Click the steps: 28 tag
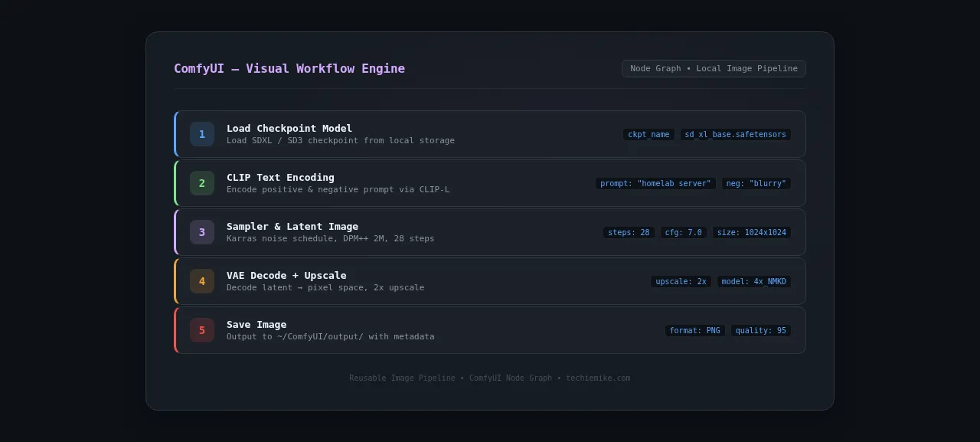 (629, 233)
